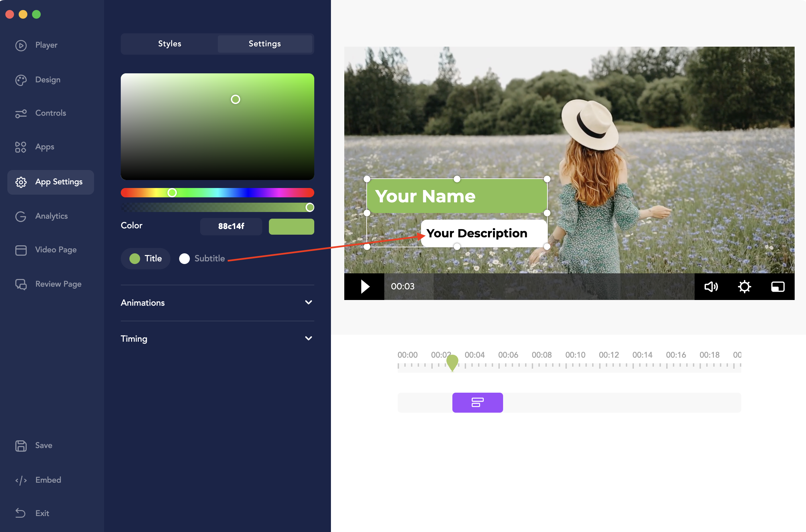Click the Embed text label
806x532 pixels.
48,480
